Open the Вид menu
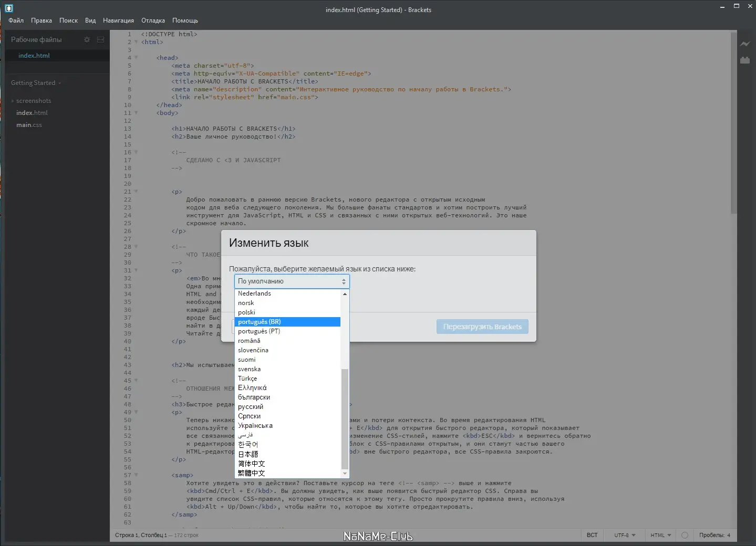The image size is (756, 546). tap(90, 20)
